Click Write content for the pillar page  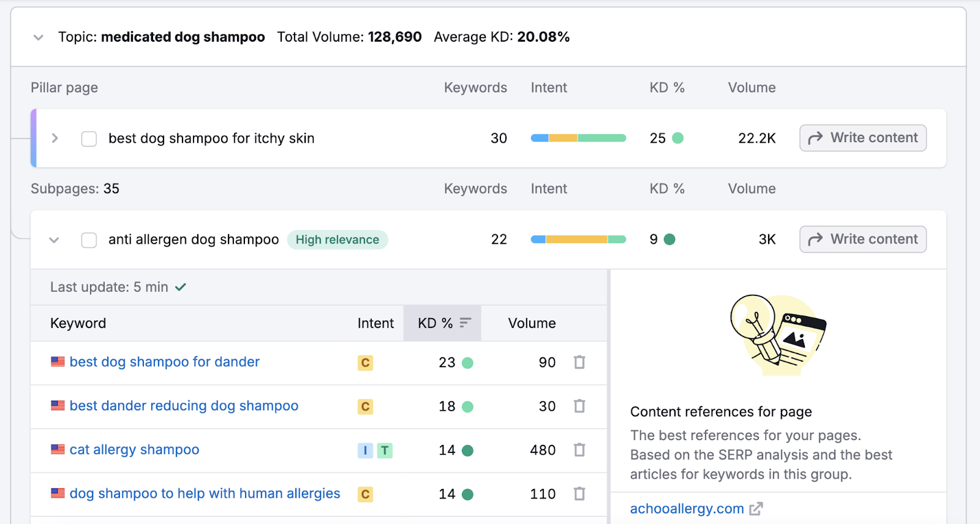pyautogui.click(x=862, y=138)
